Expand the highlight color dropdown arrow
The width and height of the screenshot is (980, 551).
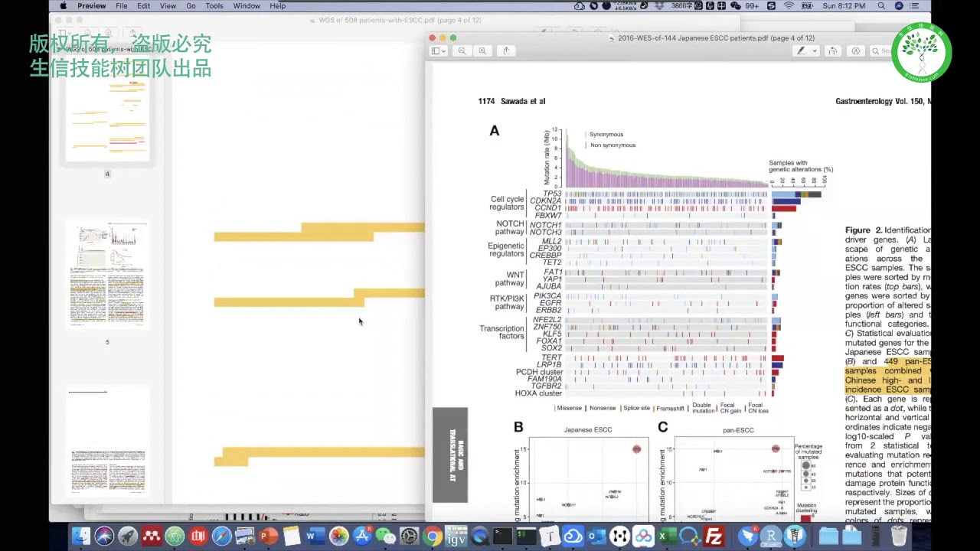click(x=814, y=51)
